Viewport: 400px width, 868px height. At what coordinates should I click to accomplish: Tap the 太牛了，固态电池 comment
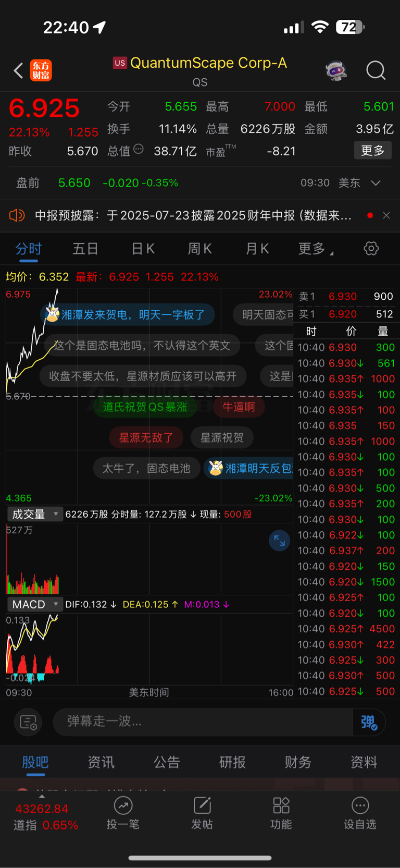click(x=146, y=469)
